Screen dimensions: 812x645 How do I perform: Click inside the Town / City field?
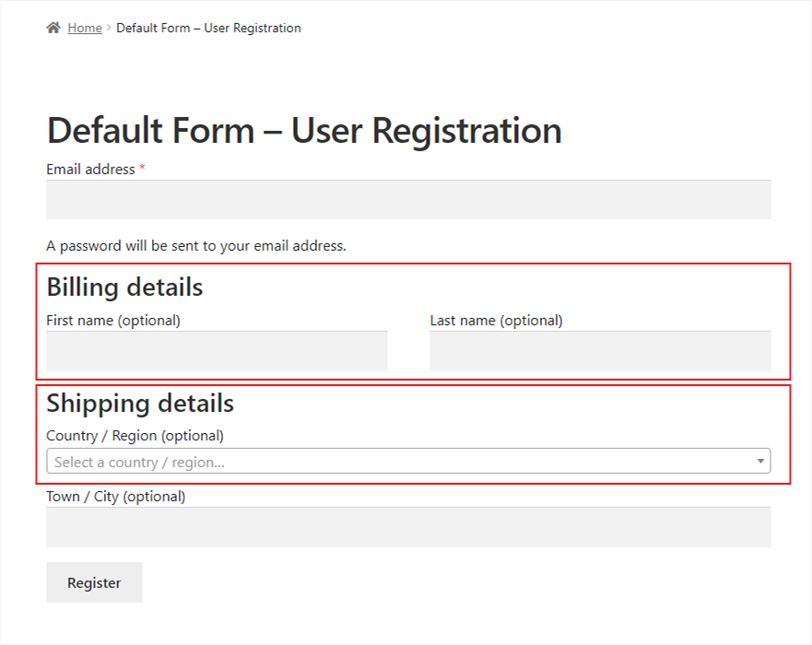point(407,526)
